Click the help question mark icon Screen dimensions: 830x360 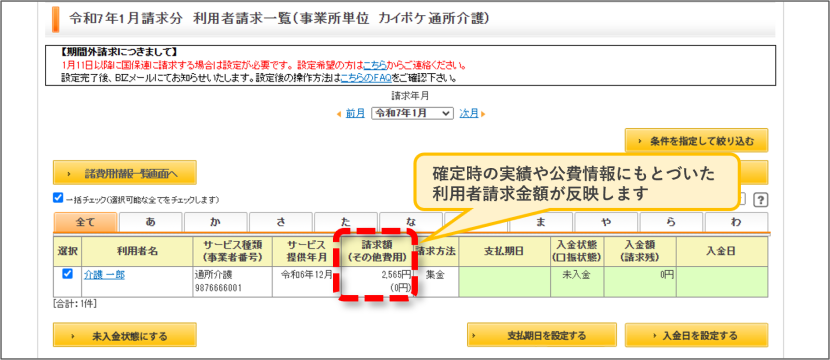pos(761,200)
